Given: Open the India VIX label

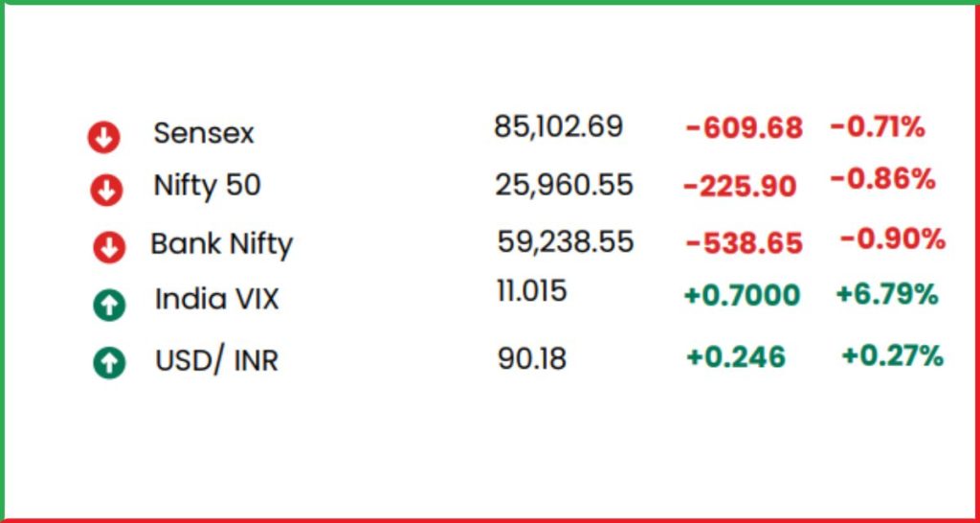Looking at the screenshot, I should 217,299.
